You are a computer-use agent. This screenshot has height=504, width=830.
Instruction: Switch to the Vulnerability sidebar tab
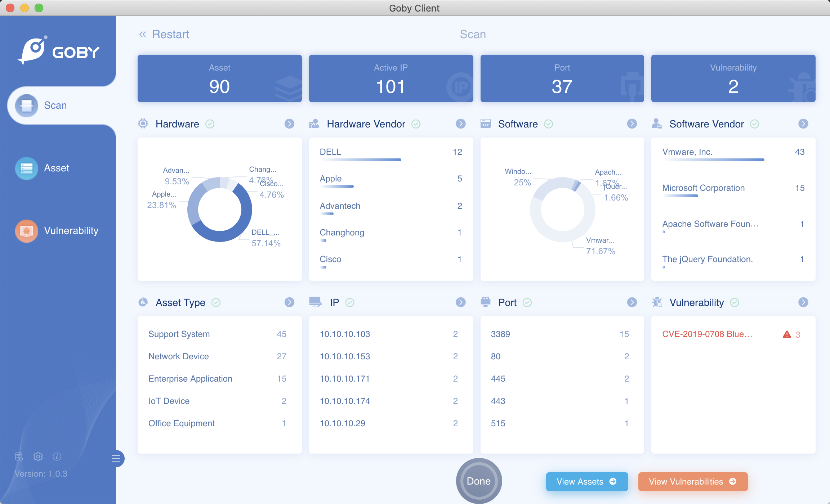click(57, 231)
